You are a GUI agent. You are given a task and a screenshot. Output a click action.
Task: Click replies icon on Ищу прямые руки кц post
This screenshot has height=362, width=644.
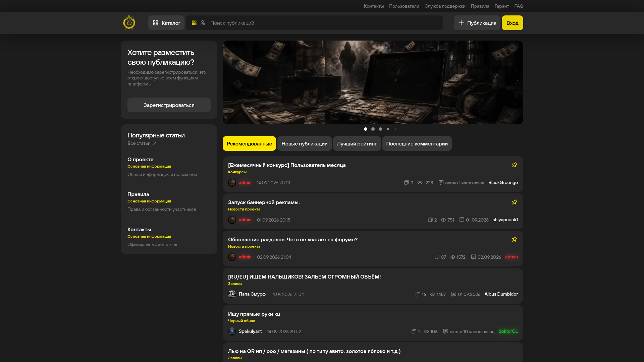pyautogui.click(x=414, y=331)
